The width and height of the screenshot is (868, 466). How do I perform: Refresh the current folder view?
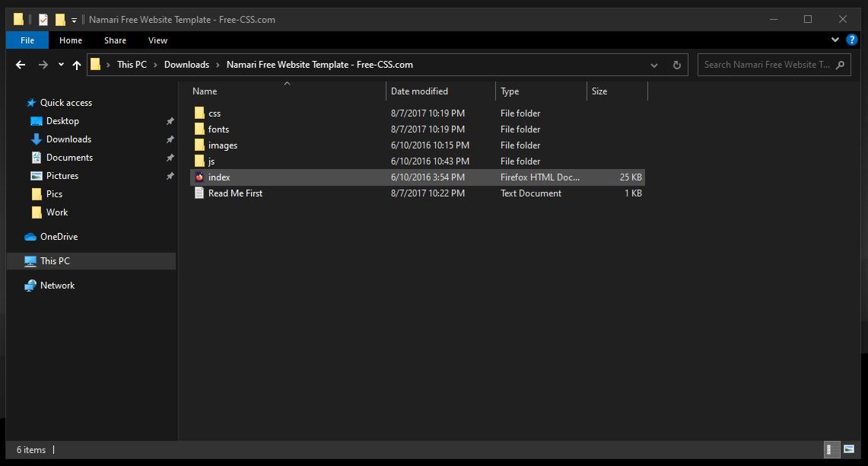[676, 65]
